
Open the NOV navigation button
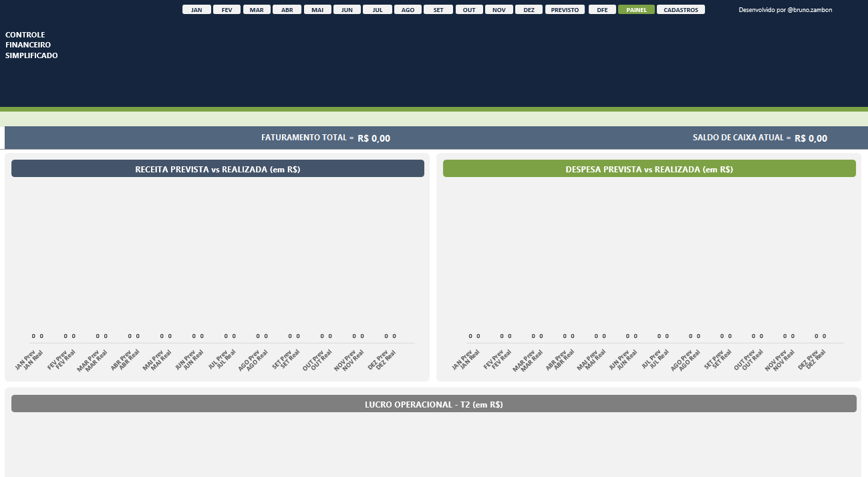499,10
